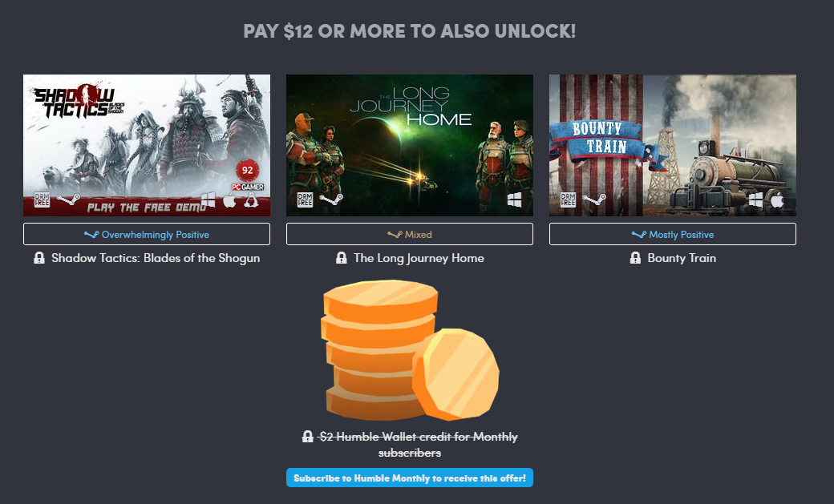The height and width of the screenshot is (504, 834).
Task: Open the Shadow Tactics: Blades of the Shogun title
Action: click(156, 258)
